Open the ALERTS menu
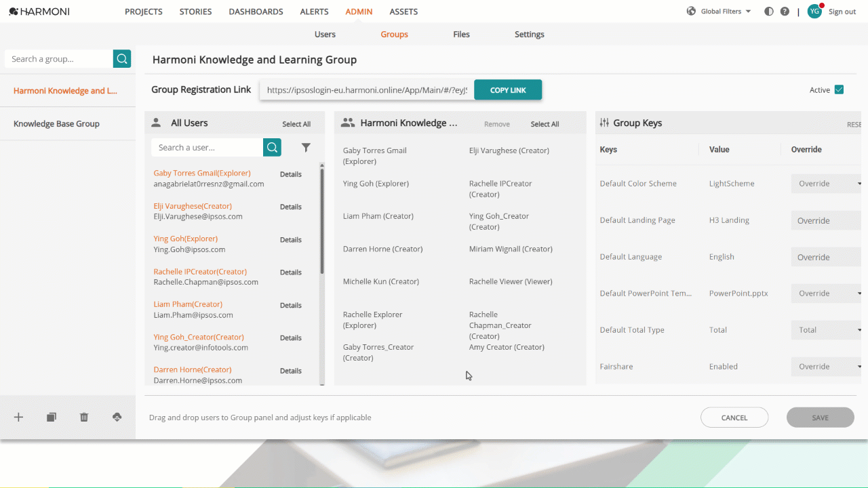This screenshot has height=488, width=868. tap(314, 12)
